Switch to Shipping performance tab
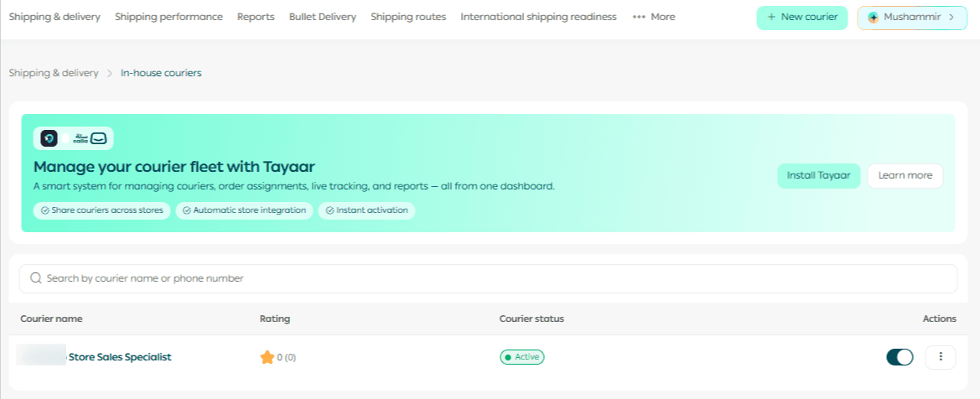This screenshot has width=980, height=399. click(169, 17)
